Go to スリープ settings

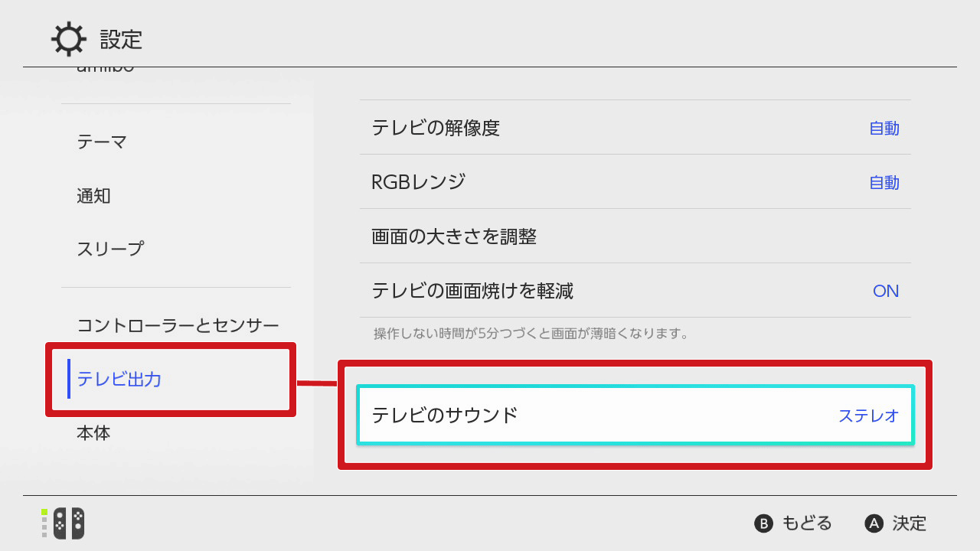pyautogui.click(x=110, y=249)
